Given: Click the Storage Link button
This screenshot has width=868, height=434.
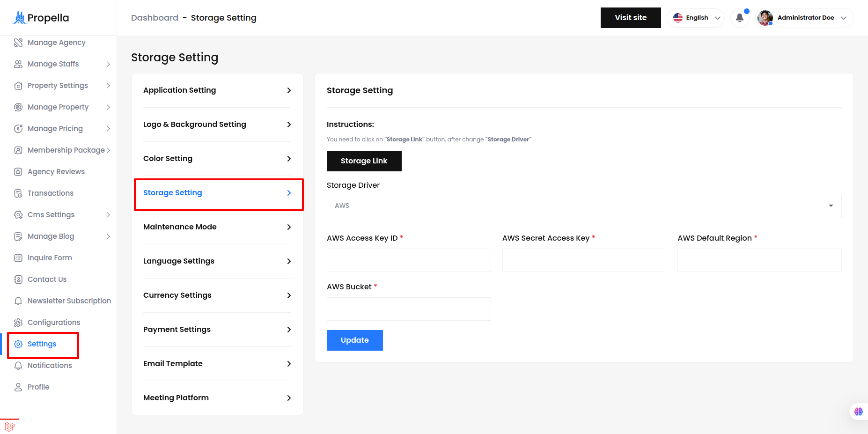Looking at the screenshot, I should tap(364, 161).
